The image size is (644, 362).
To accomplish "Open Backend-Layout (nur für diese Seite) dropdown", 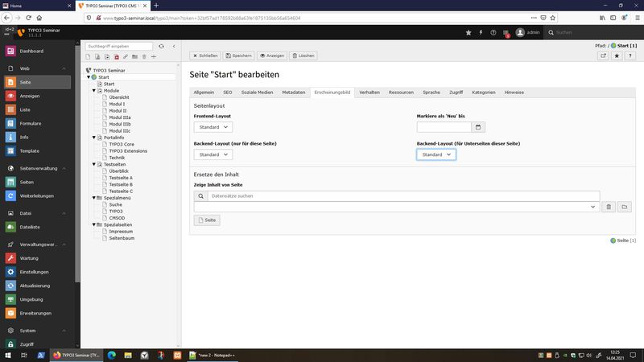I will coord(213,154).
